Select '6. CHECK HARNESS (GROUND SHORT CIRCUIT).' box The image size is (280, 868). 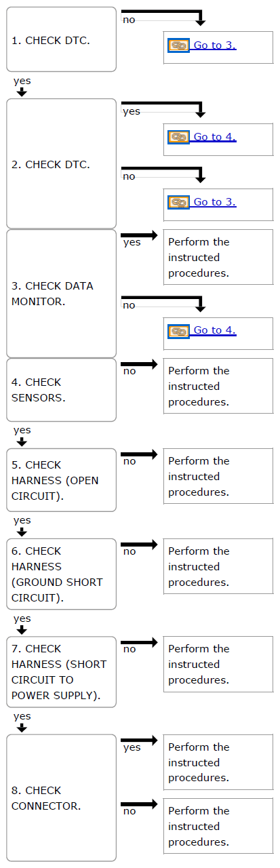coord(62,574)
